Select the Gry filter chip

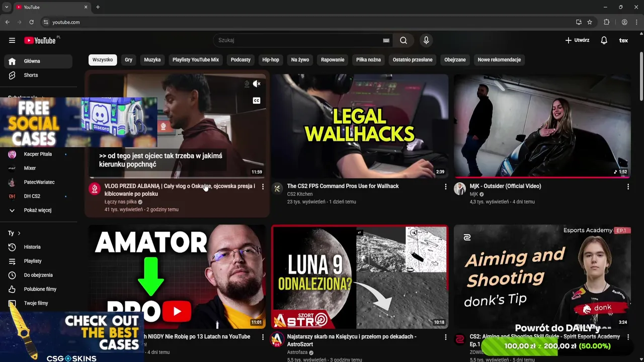pos(129,60)
